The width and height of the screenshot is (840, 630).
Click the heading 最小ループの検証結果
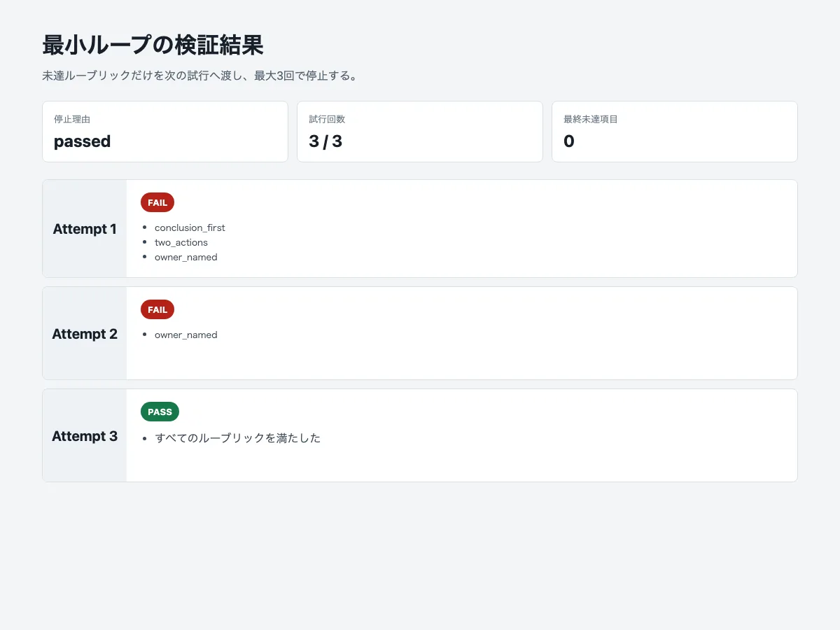click(153, 45)
